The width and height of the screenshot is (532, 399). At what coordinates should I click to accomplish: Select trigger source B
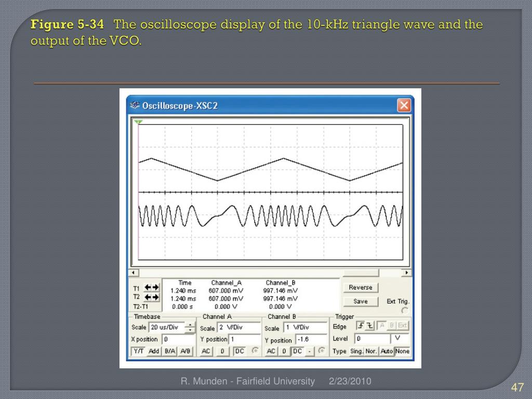(x=392, y=326)
